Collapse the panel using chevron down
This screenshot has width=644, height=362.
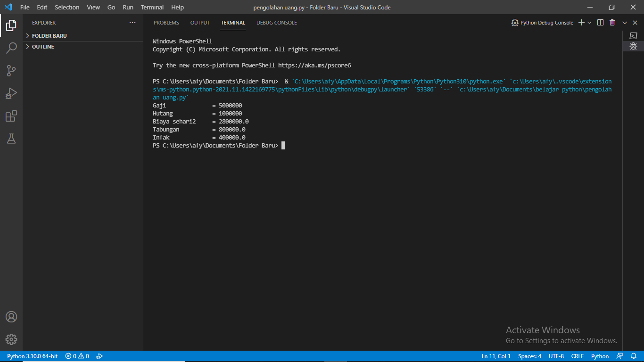(x=625, y=23)
